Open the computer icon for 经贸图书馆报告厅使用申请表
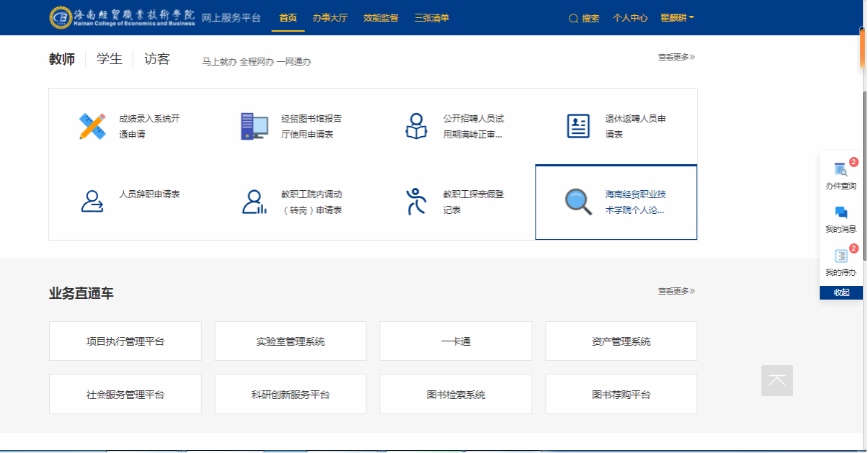The image size is (868, 453). tap(254, 126)
